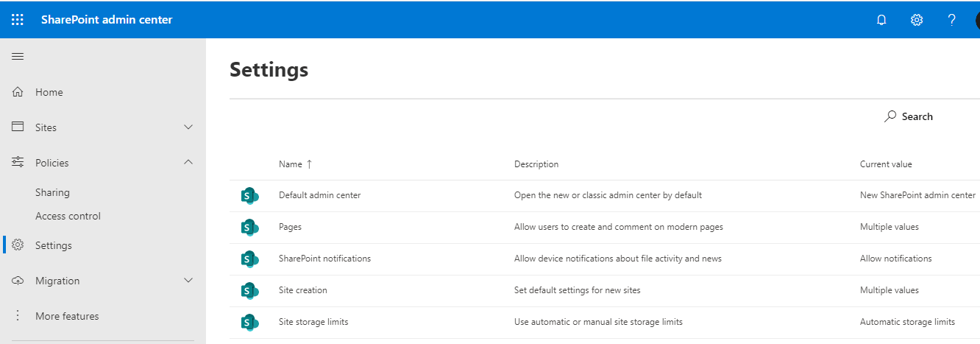Click 'Allow users to create and comment on modern pages'
The image size is (980, 344).
619,227
